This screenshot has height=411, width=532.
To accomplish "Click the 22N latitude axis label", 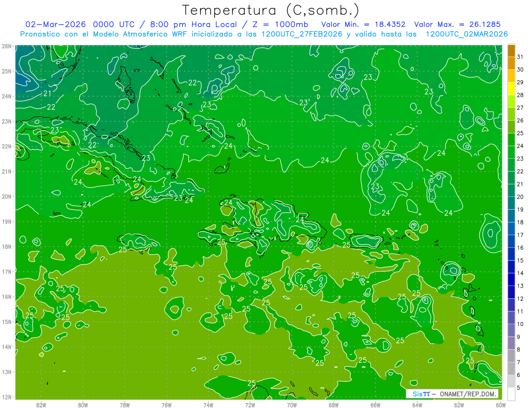I will [6, 146].
